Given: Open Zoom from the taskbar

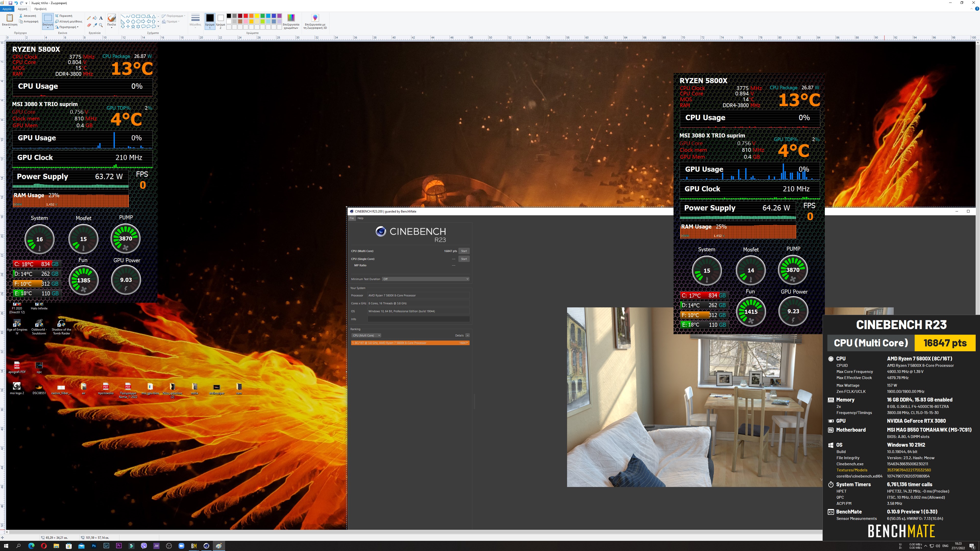Looking at the screenshot, I should [x=181, y=546].
